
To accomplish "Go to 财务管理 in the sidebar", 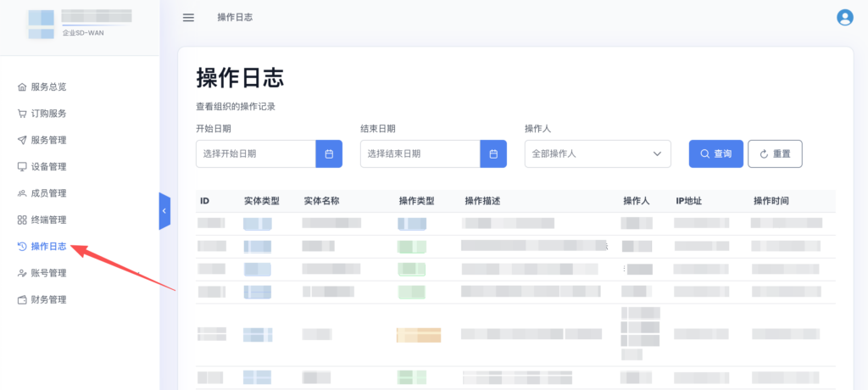I will point(48,300).
